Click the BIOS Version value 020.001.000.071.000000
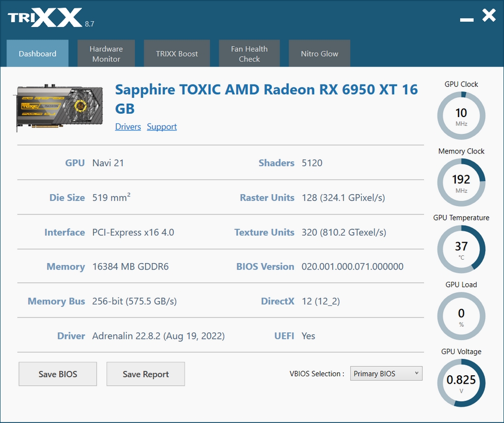504x423 pixels. [352, 267]
